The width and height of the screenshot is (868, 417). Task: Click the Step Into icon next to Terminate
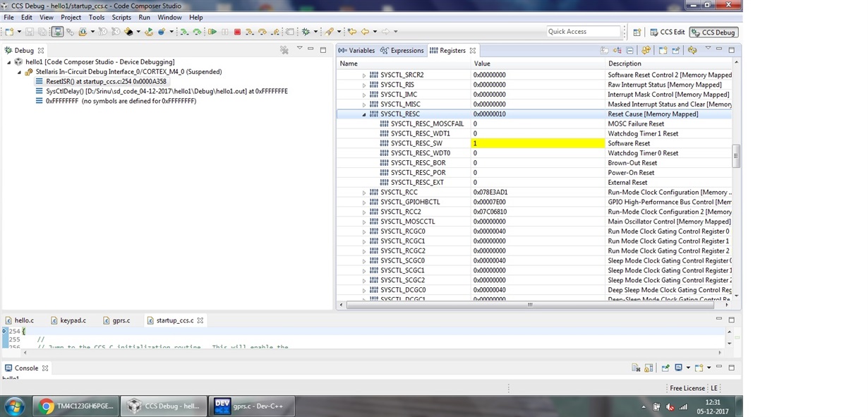tap(249, 32)
